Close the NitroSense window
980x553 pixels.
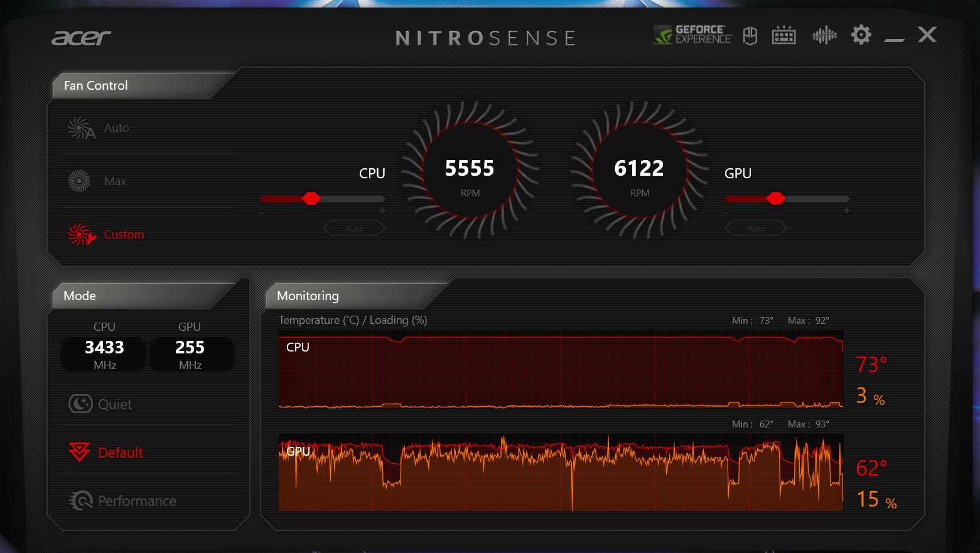927,35
